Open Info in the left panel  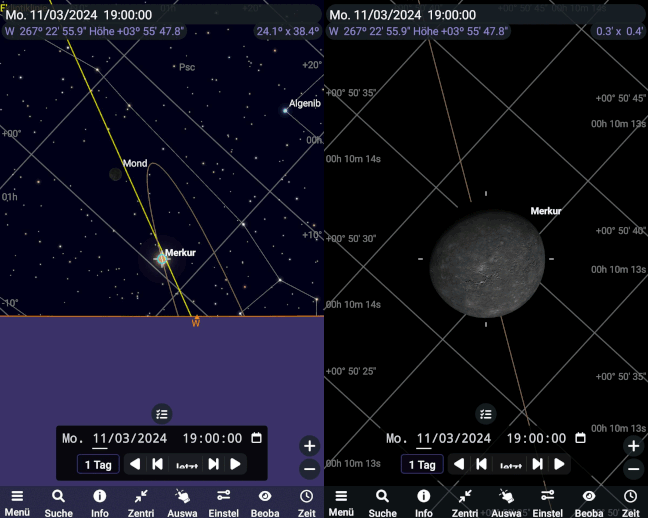(x=100, y=503)
